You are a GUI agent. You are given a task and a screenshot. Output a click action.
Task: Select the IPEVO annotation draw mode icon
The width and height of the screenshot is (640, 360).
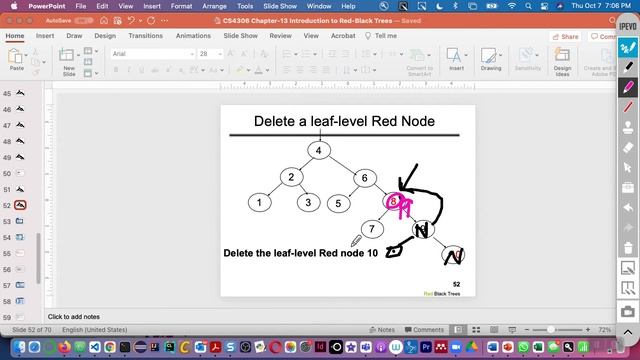point(628,47)
